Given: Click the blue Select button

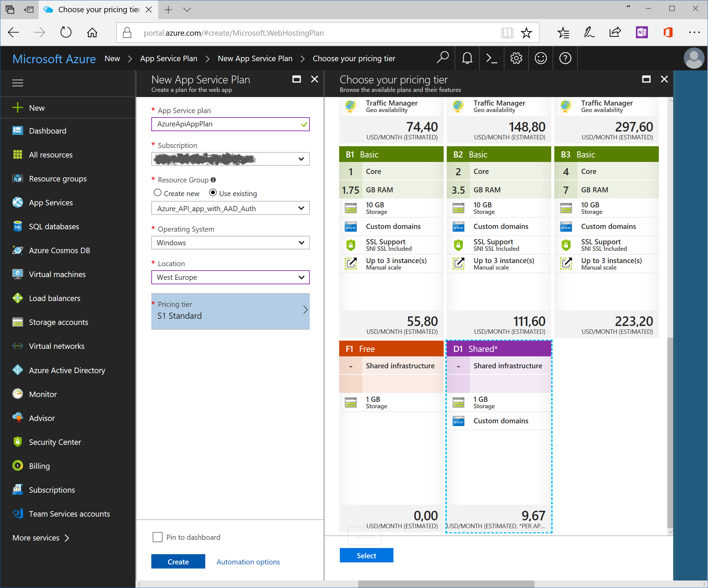Looking at the screenshot, I should (x=366, y=556).
